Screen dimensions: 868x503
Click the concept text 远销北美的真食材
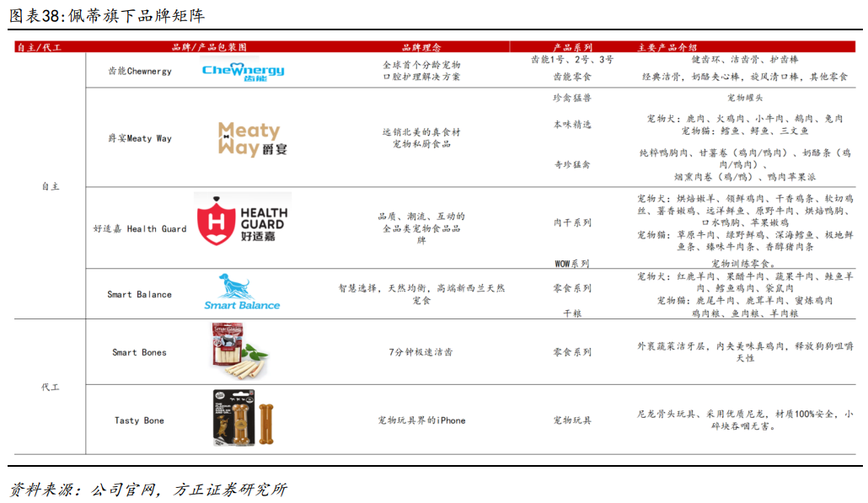pyautogui.click(x=421, y=131)
